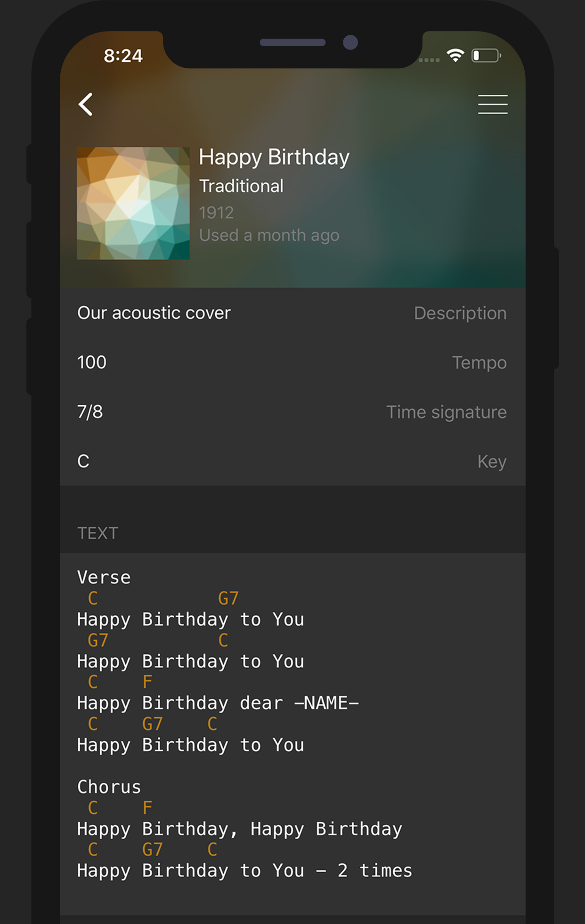Tap the 8:24 clock in status bar
The width and height of the screenshot is (585, 924).
click(x=123, y=56)
